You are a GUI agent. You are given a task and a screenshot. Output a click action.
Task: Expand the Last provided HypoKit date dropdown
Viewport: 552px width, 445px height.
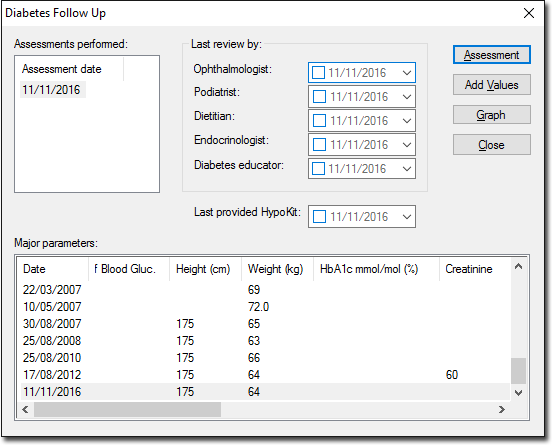click(x=407, y=217)
